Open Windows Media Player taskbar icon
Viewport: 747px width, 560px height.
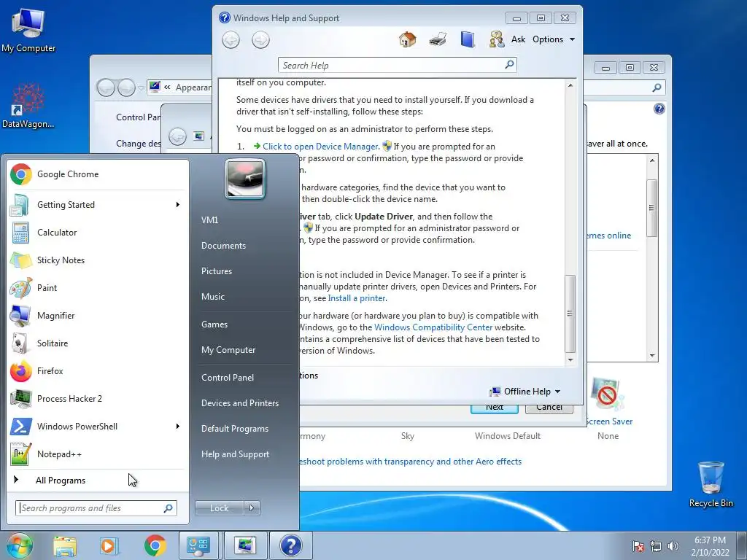[x=109, y=545]
